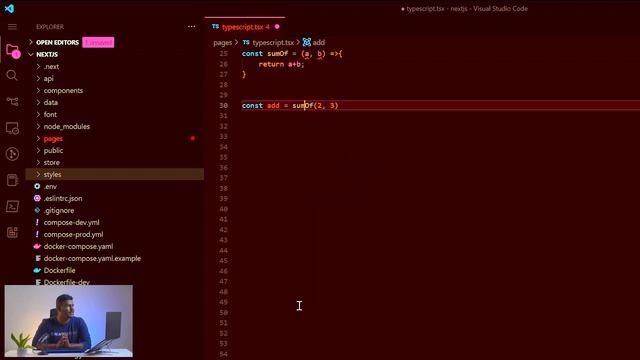Open the Explorer view in activity bar
Viewport: 640px width, 360px height.
(12, 51)
